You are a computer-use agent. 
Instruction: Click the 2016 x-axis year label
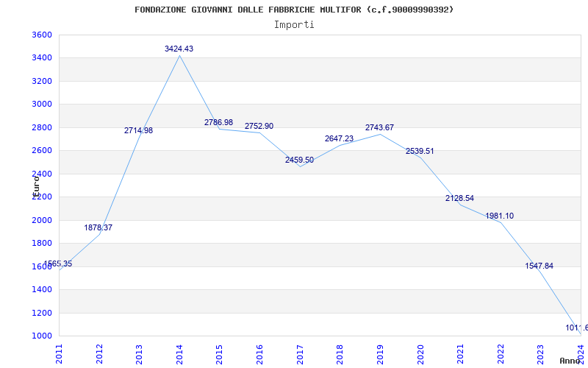[x=259, y=355]
